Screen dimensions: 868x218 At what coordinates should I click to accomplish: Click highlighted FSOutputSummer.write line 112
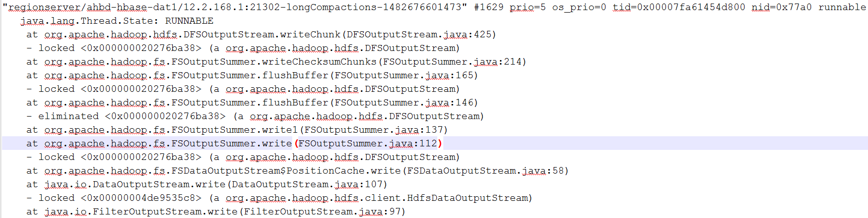(x=234, y=143)
